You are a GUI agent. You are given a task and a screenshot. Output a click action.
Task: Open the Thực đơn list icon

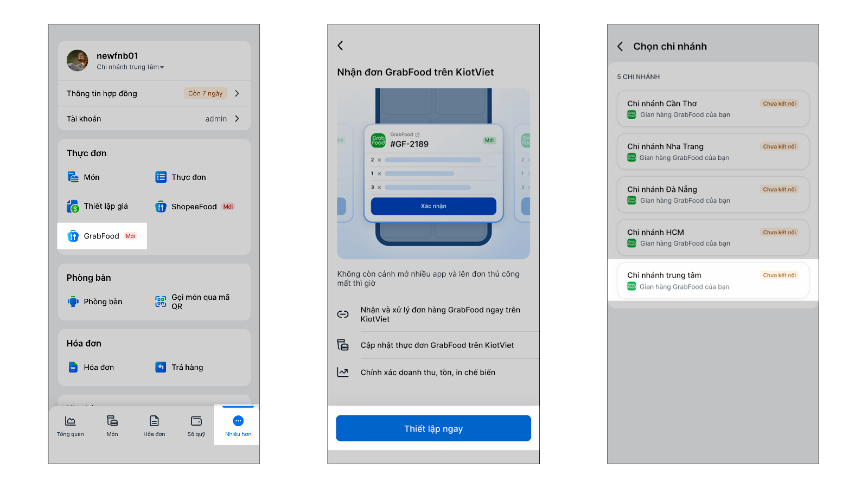pos(161,177)
